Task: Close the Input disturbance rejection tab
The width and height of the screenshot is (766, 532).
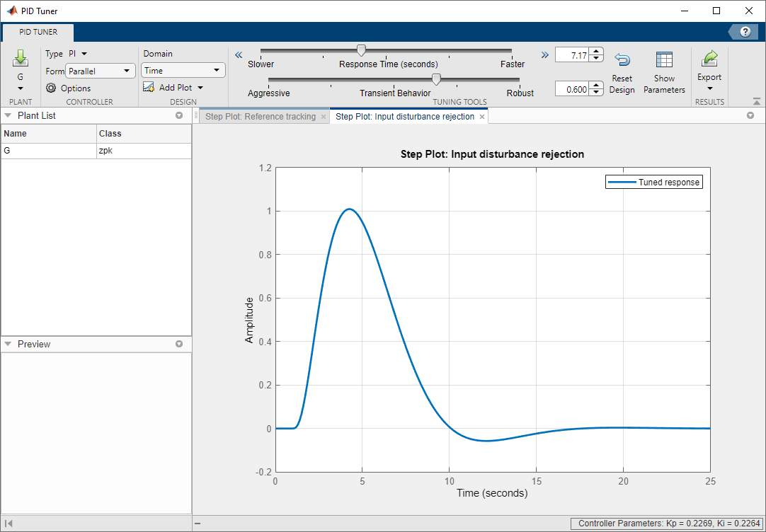Action: [482, 117]
